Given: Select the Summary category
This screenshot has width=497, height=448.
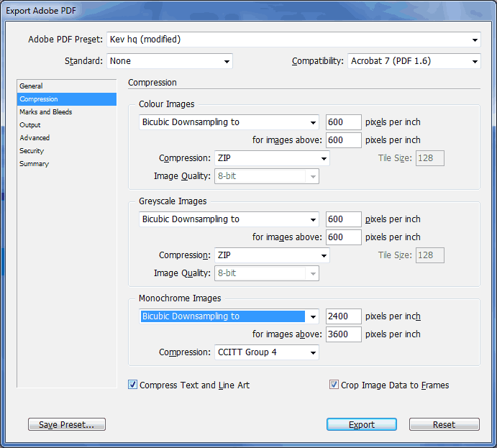Looking at the screenshot, I should [x=67, y=164].
